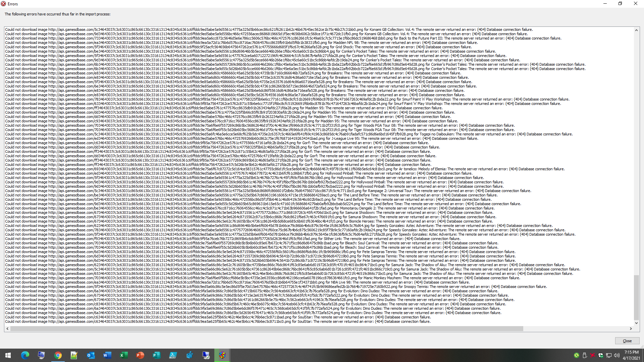
Task: Open the Notepad++ taskbar icon
Action: pos(74,355)
